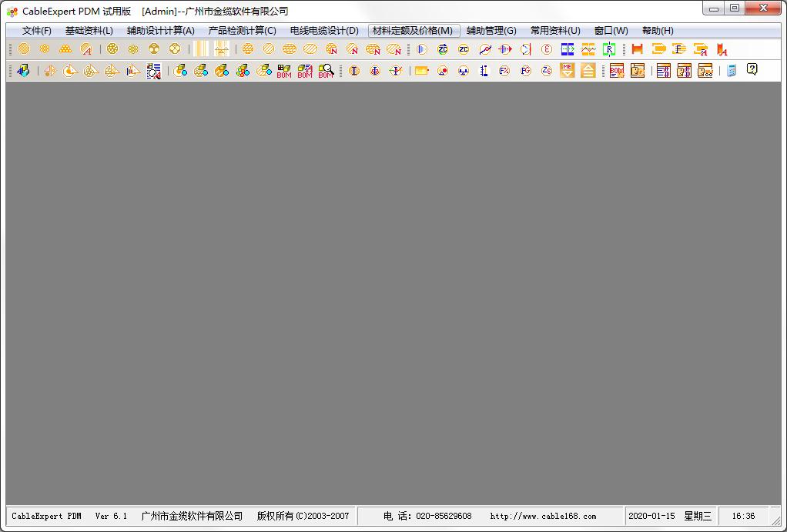Screen dimensions: 787x532
Task: Open the 文件(F) menu
Action: (x=37, y=31)
